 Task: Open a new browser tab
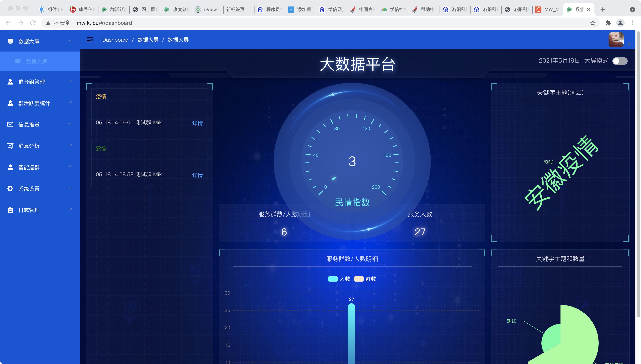coord(603,10)
